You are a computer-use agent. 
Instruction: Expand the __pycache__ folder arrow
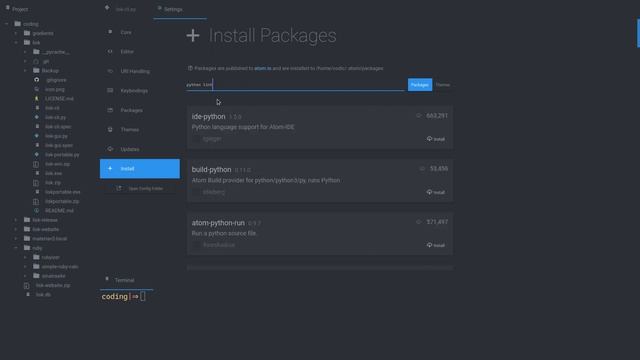(x=25, y=52)
